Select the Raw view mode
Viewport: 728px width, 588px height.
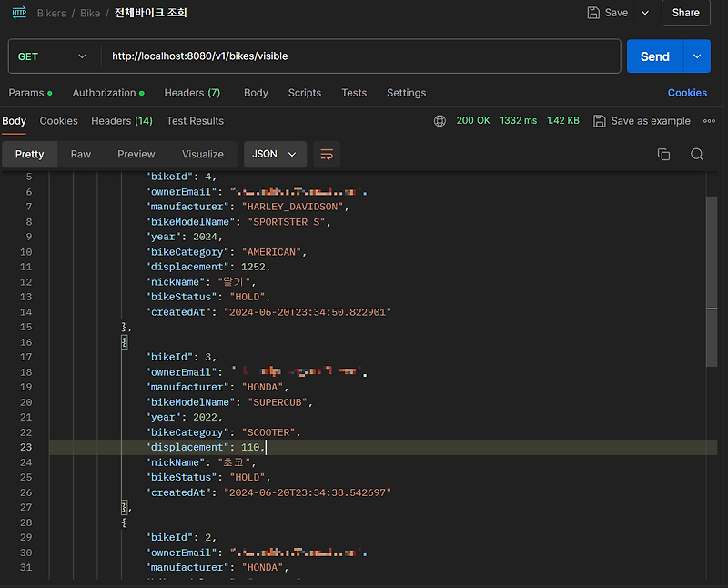click(81, 155)
